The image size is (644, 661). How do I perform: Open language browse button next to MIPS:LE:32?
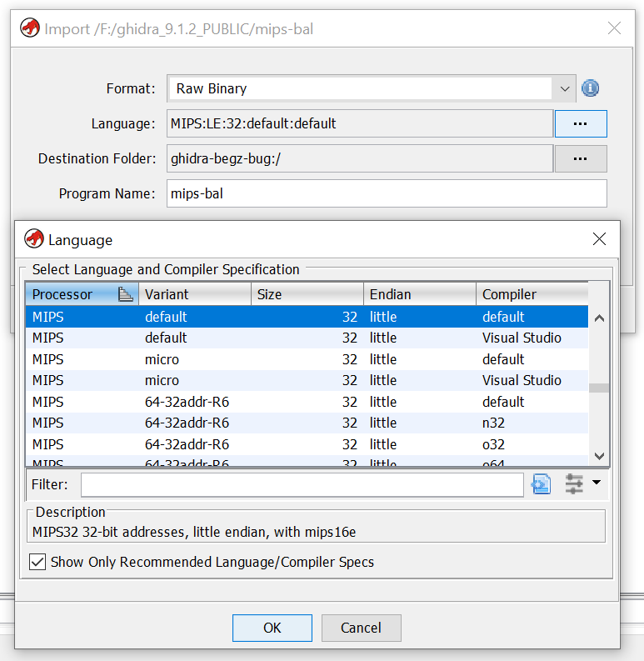coord(581,123)
